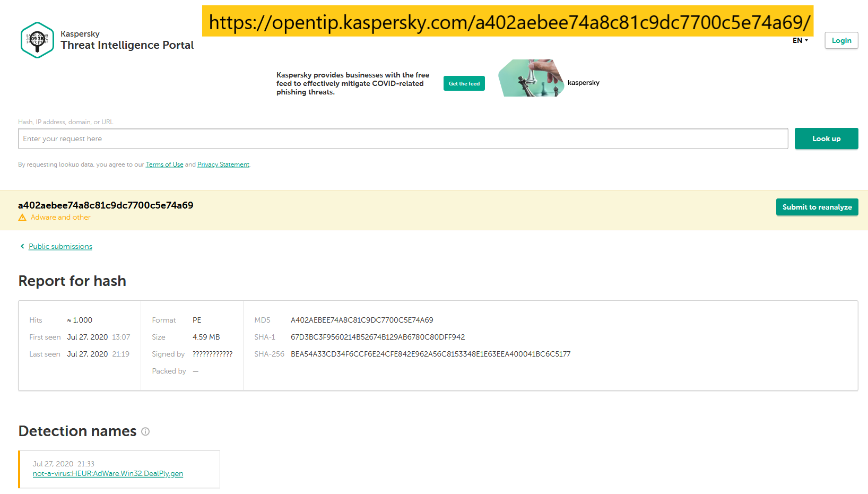This screenshot has width=868, height=494.
Task: Select the SHA-1 hash value
Action: tap(378, 337)
